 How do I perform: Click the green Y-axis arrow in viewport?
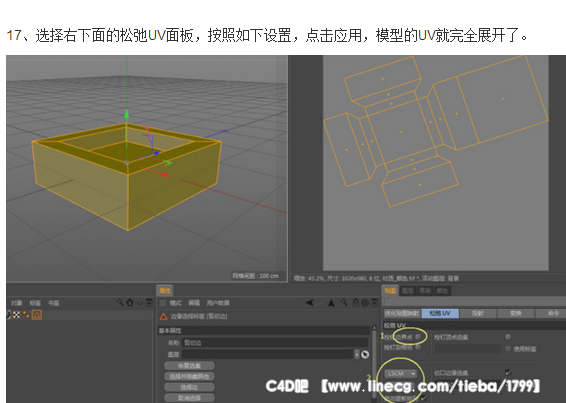click(127, 114)
